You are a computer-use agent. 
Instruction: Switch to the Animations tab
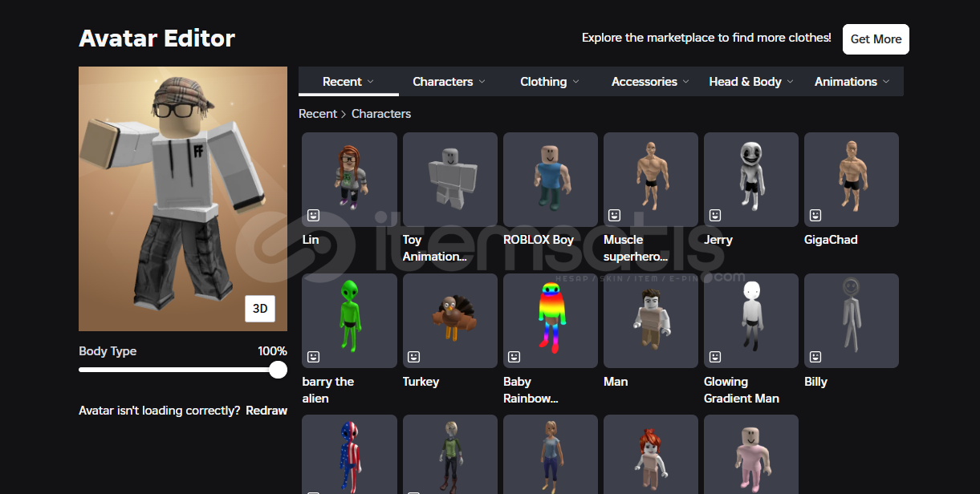click(x=852, y=81)
